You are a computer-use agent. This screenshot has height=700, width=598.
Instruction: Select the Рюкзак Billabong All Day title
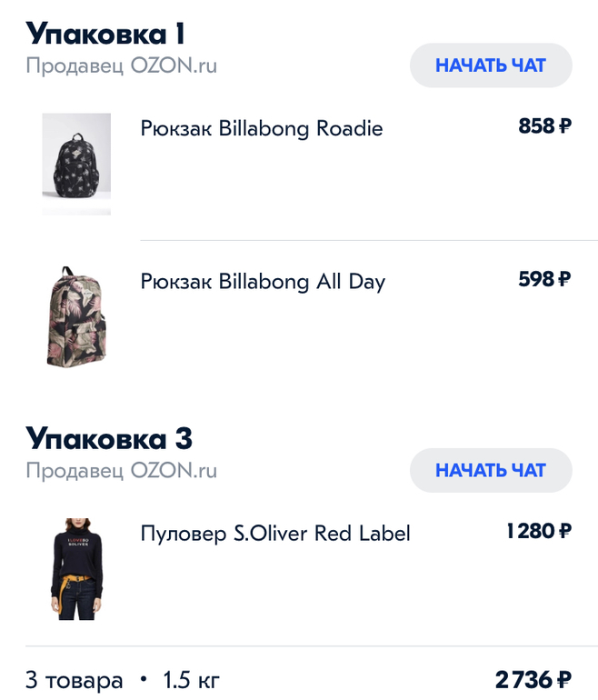pos(263,282)
